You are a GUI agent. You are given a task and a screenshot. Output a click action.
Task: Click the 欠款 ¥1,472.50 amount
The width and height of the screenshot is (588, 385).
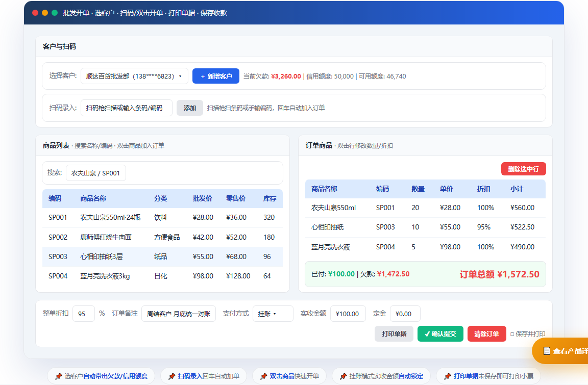pos(394,274)
